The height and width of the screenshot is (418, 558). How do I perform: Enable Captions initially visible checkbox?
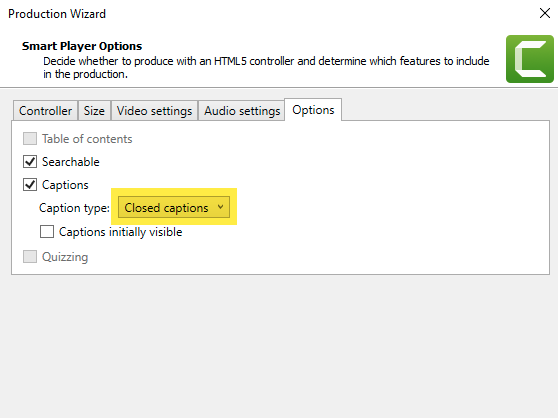point(47,231)
